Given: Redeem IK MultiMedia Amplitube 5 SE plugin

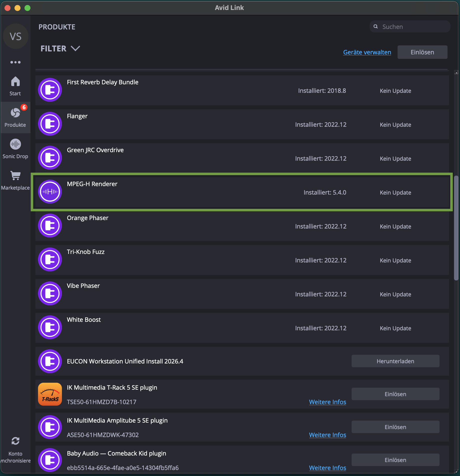Looking at the screenshot, I should (x=395, y=427).
